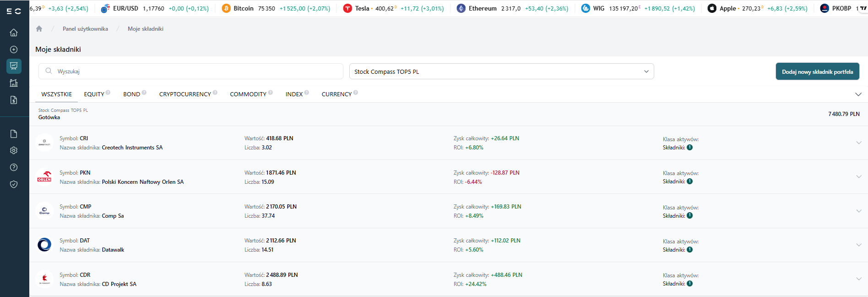
Task: Open Panel użytkownika breadcrumb link
Action: 85,29
